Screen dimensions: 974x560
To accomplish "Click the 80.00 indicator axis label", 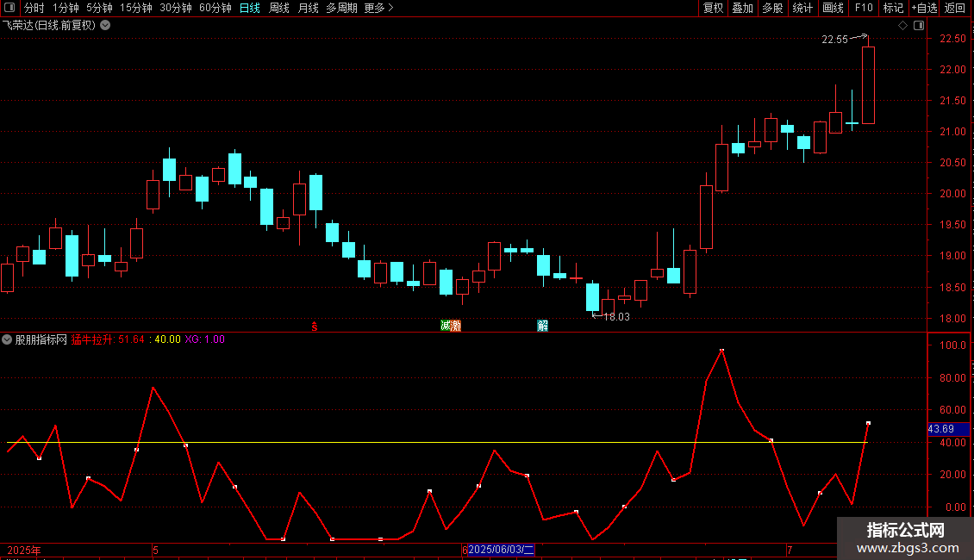I will 952,377.
